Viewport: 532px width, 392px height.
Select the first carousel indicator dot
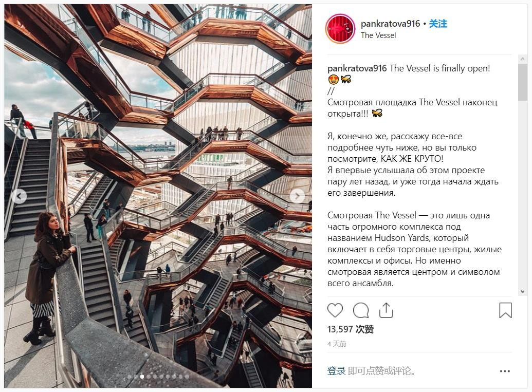click(129, 377)
